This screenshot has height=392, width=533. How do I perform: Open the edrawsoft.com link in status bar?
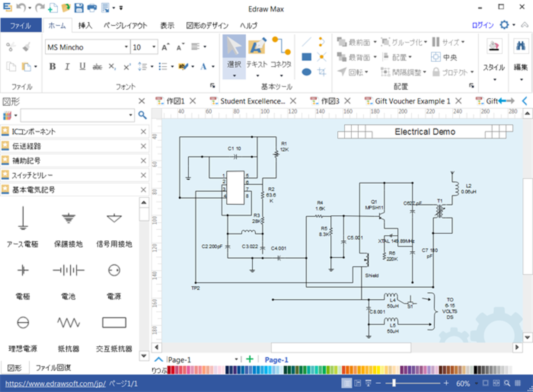(x=55, y=384)
